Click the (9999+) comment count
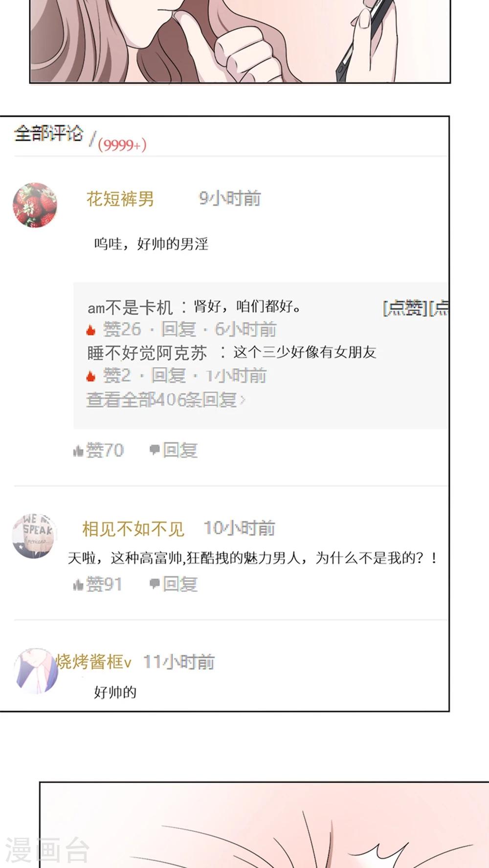This screenshot has height=868, width=489. [x=122, y=145]
